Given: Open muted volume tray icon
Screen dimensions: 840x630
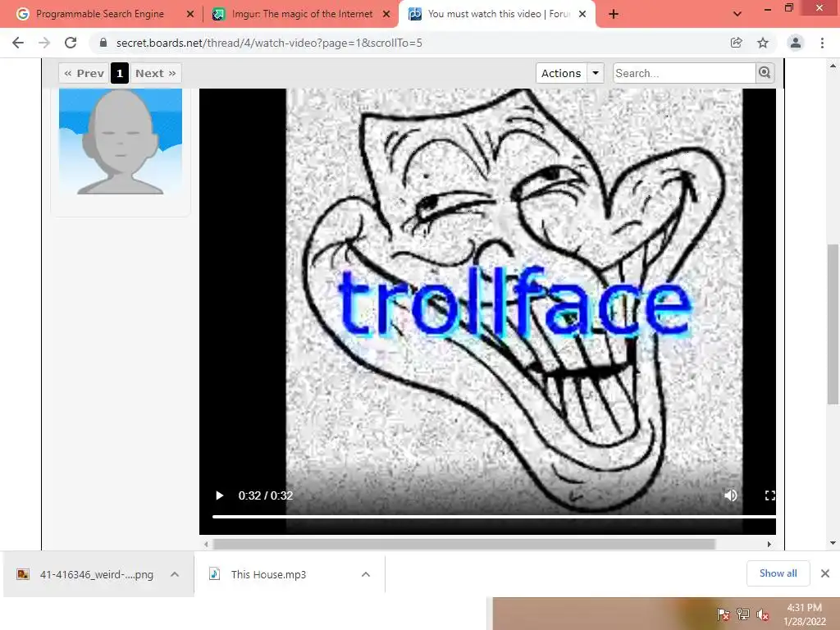Looking at the screenshot, I should coord(763,614).
